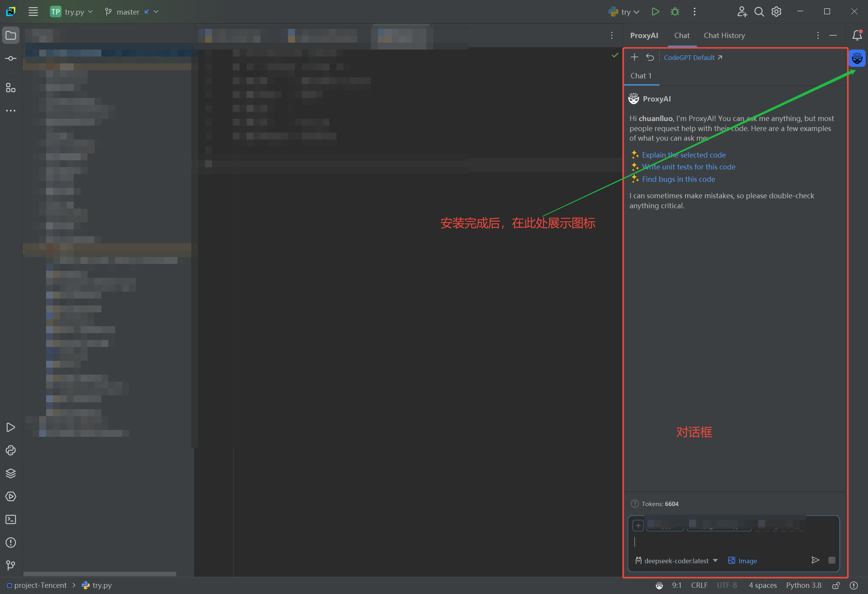Switch to the Chat History tab
868x594 pixels.
[x=724, y=35]
